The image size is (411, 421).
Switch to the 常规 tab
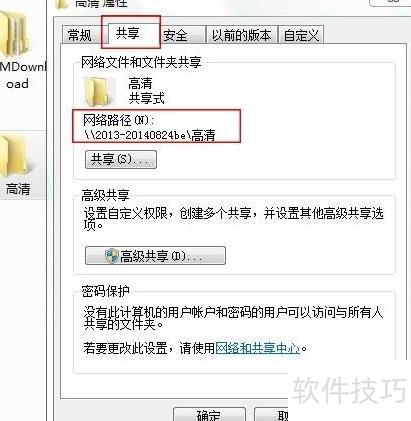(80, 35)
